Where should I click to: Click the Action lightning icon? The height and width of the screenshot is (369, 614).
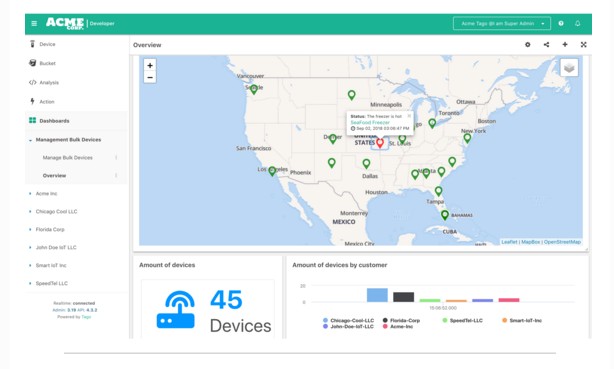coord(32,101)
